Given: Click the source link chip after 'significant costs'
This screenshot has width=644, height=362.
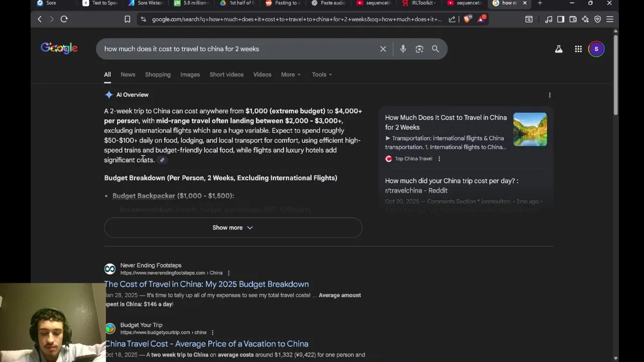Looking at the screenshot, I should (162, 160).
